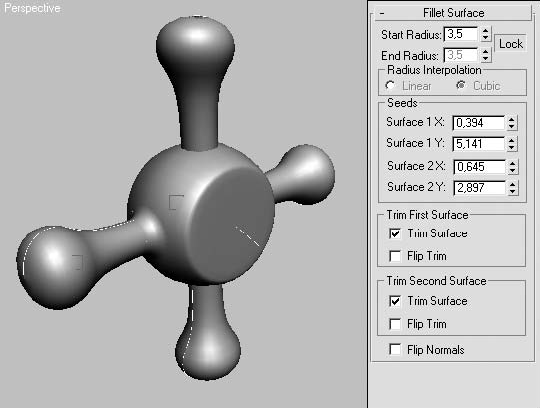Increase Surface 1 Y with up spinner
Screen dimensions: 540x408
(512, 140)
